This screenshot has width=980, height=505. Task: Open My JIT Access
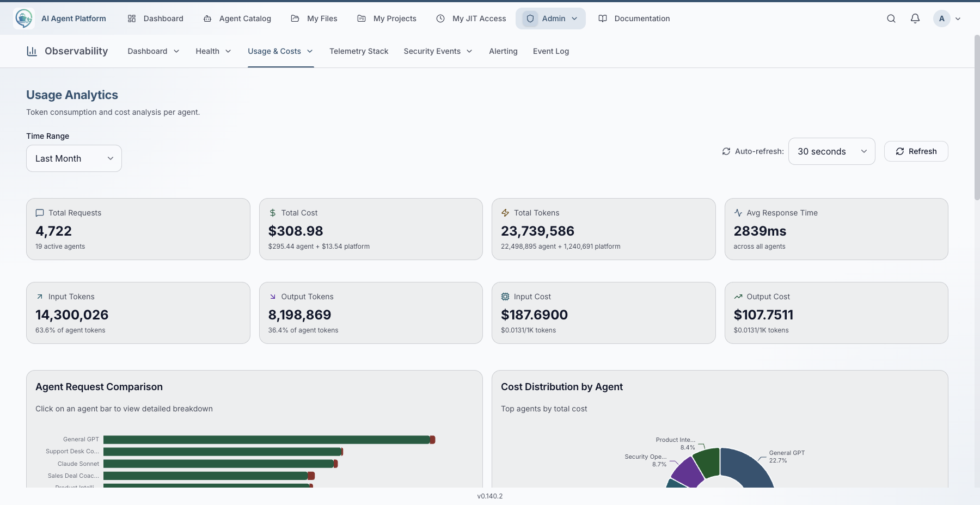(x=471, y=19)
